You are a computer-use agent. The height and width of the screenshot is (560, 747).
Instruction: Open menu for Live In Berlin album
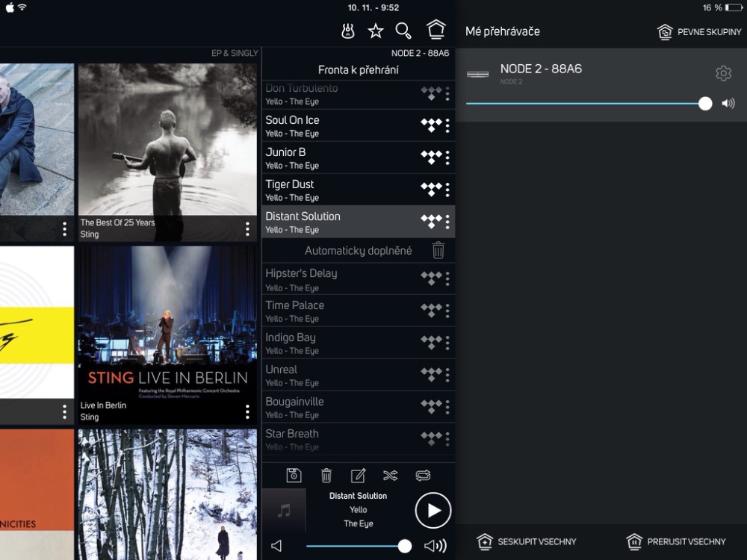pyautogui.click(x=247, y=412)
